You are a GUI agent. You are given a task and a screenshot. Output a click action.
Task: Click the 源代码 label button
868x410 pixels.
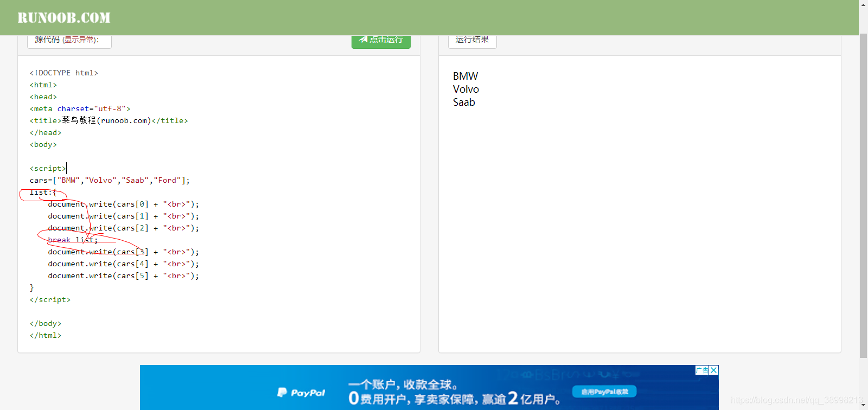point(69,41)
